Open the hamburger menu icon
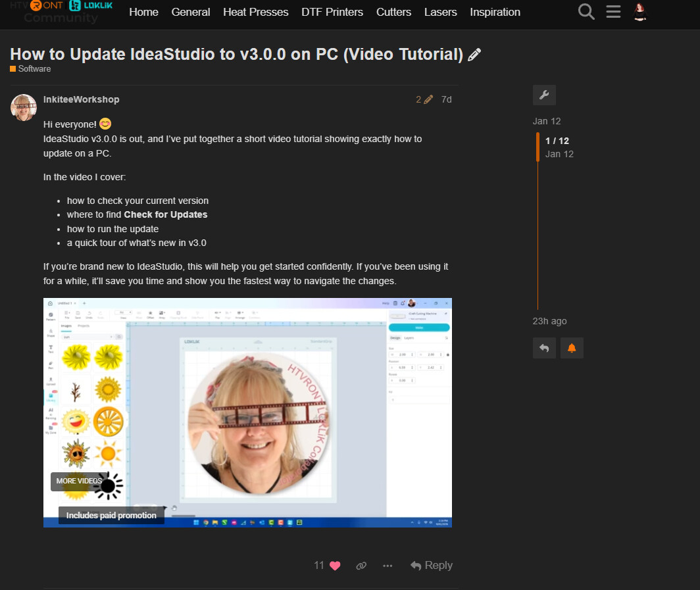 click(x=613, y=12)
